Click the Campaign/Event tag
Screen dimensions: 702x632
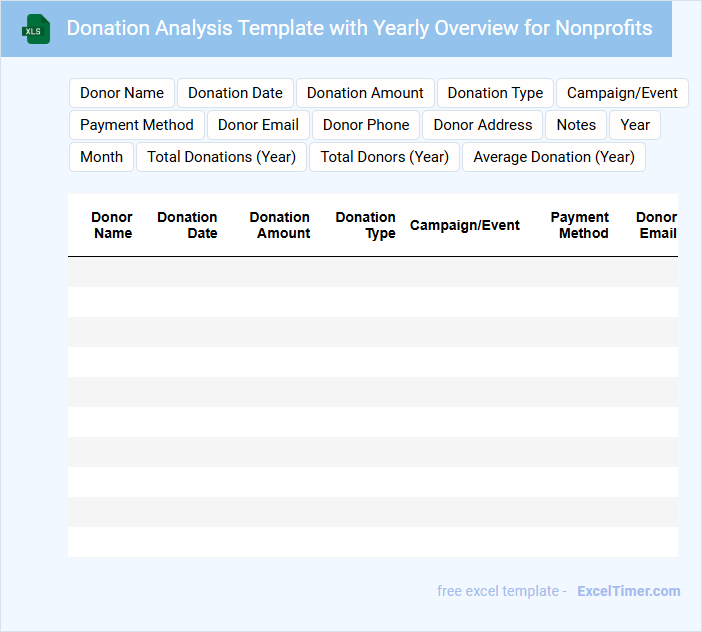pyautogui.click(x=622, y=93)
